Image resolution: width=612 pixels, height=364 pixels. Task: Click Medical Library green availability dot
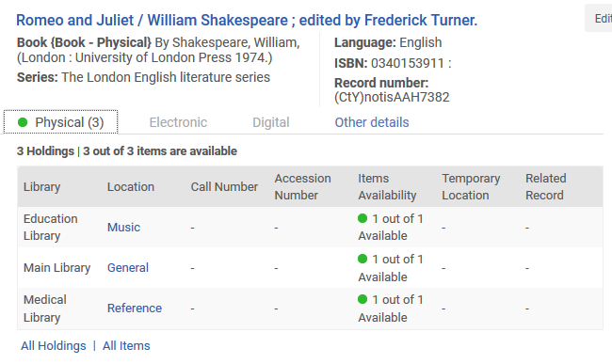click(x=362, y=299)
